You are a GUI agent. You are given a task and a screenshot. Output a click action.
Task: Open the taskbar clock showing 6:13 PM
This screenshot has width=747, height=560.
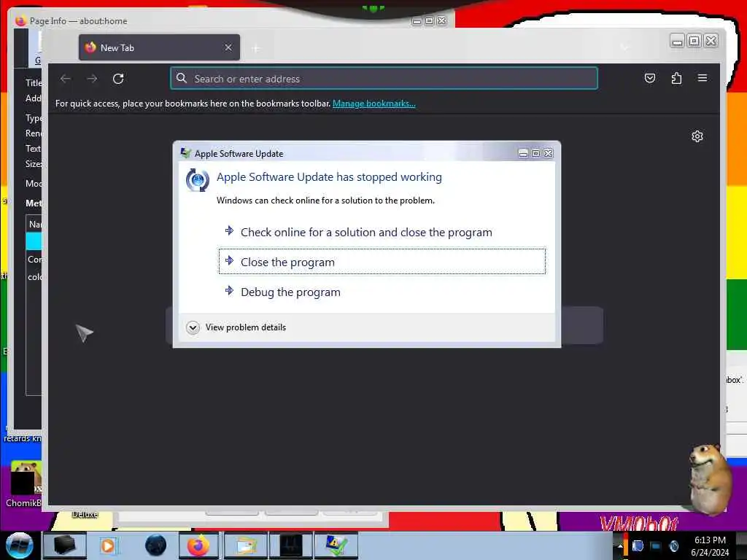710,546
